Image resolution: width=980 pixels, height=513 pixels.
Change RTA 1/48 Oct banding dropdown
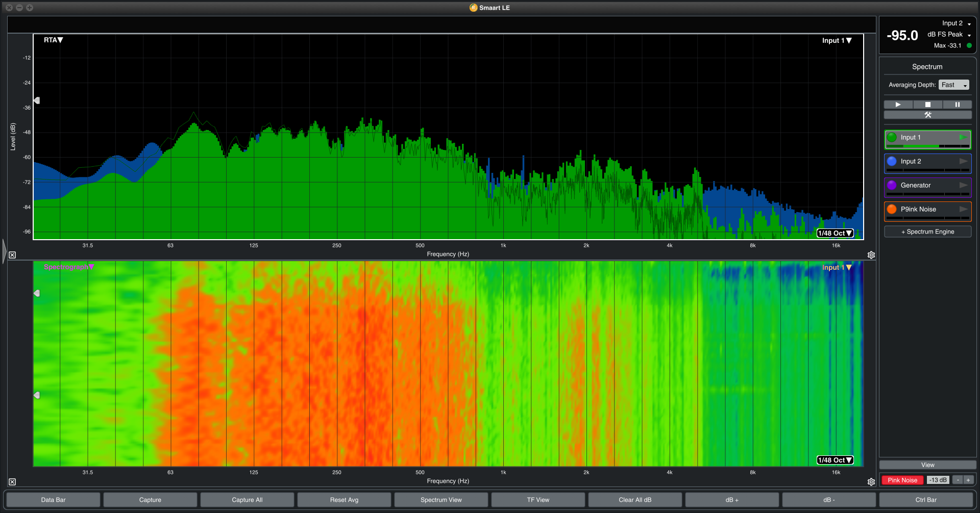pyautogui.click(x=835, y=233)
